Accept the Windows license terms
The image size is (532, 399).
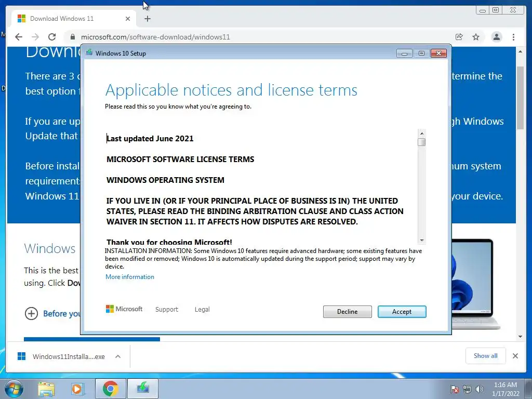pos(402,312)
